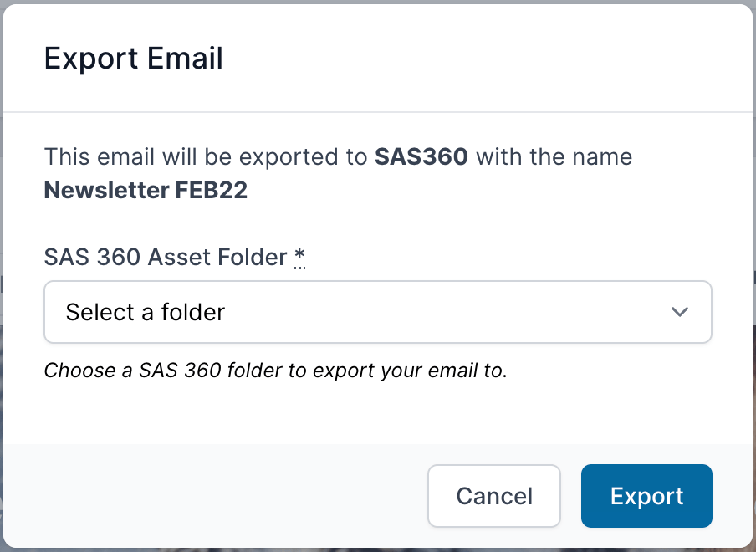The image size is (756, 552).
Task: Click the Export Email dialog title
Action: point(133,58)
